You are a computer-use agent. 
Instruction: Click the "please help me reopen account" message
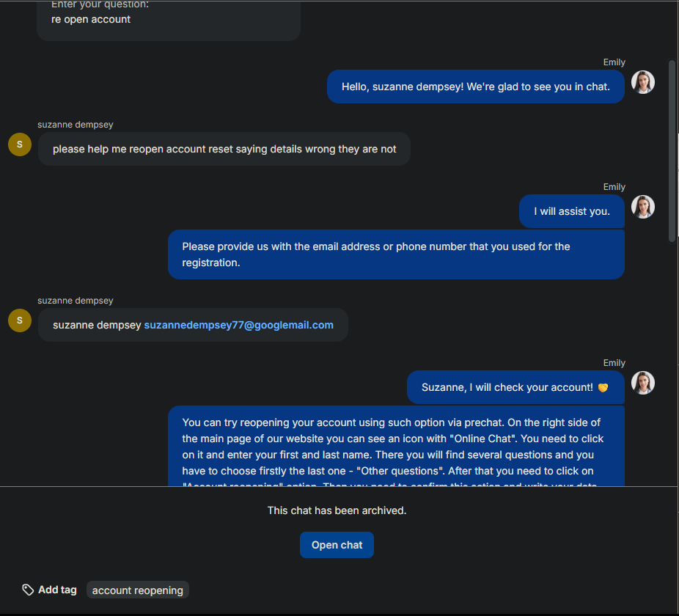(224, 149)
